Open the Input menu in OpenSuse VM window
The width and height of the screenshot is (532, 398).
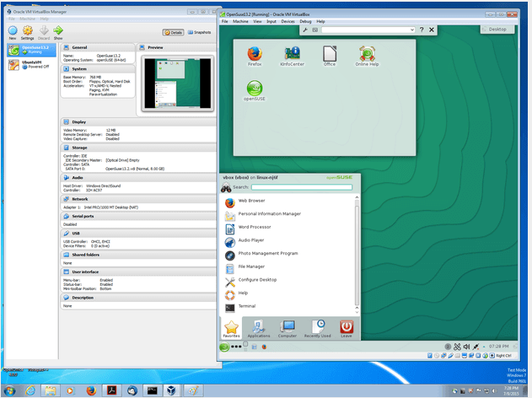pos(271,21)
